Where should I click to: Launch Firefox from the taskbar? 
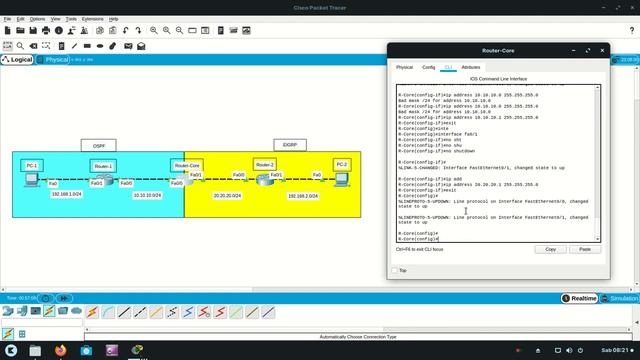tap(60, 350)
